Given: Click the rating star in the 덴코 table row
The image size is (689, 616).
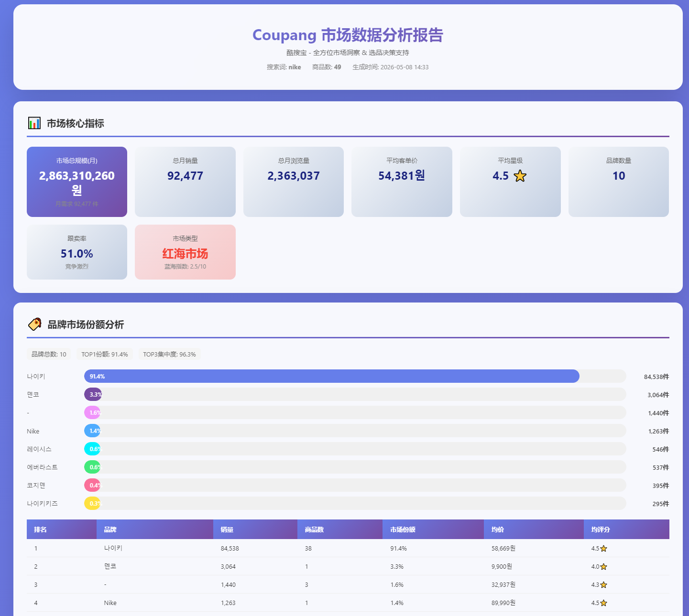Looking at the screenshot, I should pos(603,567).
